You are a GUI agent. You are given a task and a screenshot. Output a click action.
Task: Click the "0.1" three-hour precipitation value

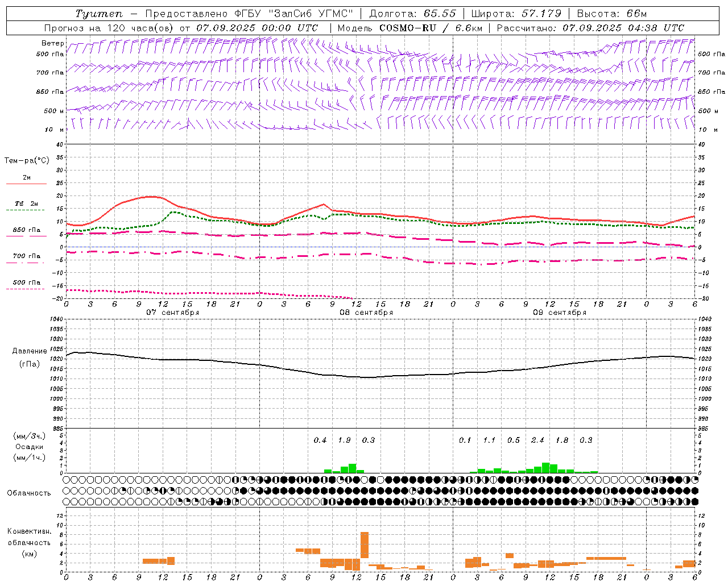coord(465,440)
